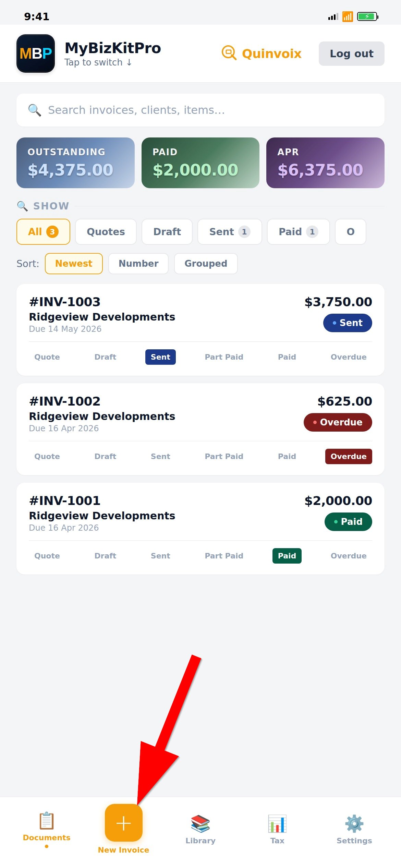Screen dimensions: 401x868
Task: Filter the list by Draft
Action: pos(167,232)
